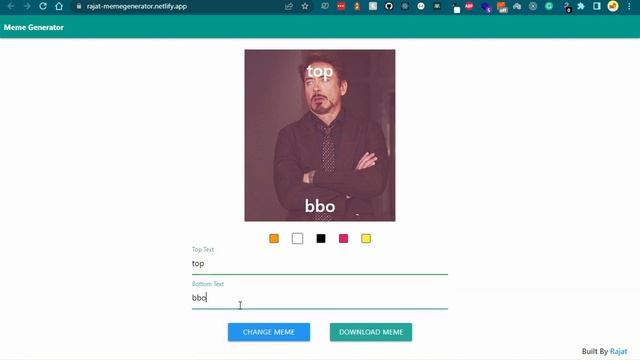Select the pink-red text color swatch
The image size is (640, 360).
coord(344,238)
